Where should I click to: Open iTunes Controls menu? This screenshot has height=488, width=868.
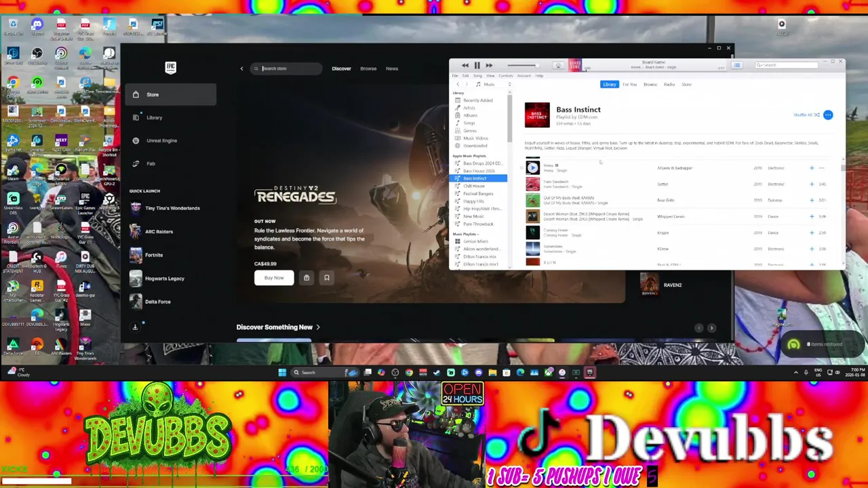click(505, 76)
